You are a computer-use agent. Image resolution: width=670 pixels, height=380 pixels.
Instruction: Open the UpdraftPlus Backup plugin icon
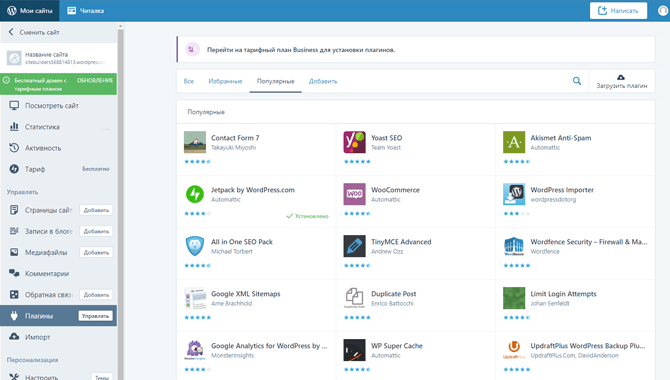click(x=514, y=350)
